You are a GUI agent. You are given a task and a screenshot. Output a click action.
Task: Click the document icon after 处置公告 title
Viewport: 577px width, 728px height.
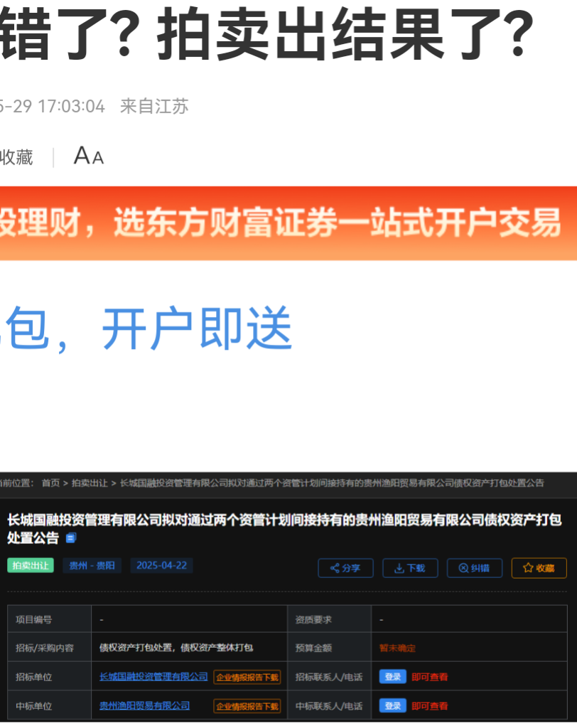[x=71, y=538]
